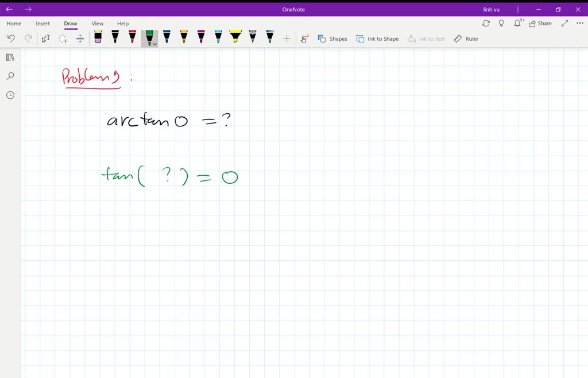588x378 pixels.
Task: Switch to the Insert ribbon tab
Action: pyautogui.click(x=43, y=24)
